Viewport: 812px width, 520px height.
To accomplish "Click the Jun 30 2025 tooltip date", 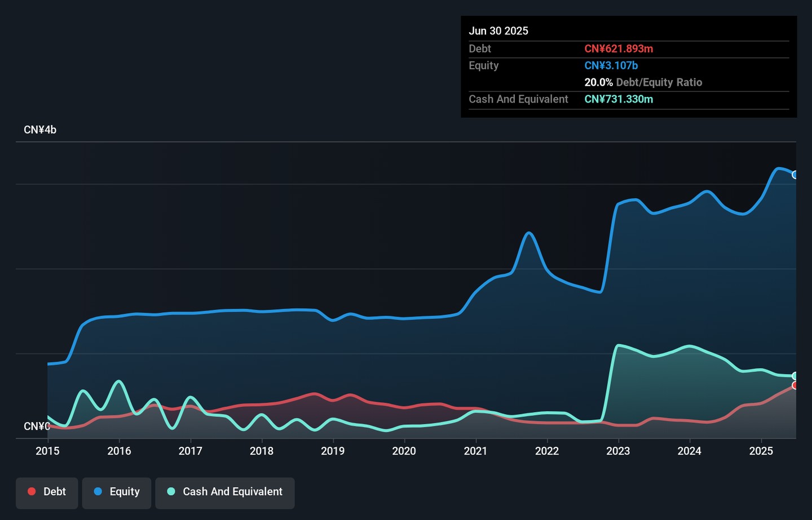I will click(498, 31).
